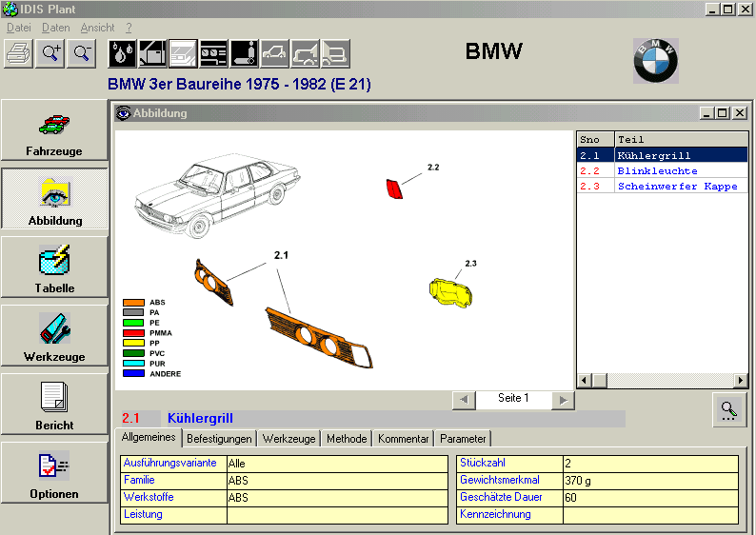Image resolution: width=756 pixels, height=535 pixels.
Task: Select the seat and occupant category icon
Action: (244, 53)
